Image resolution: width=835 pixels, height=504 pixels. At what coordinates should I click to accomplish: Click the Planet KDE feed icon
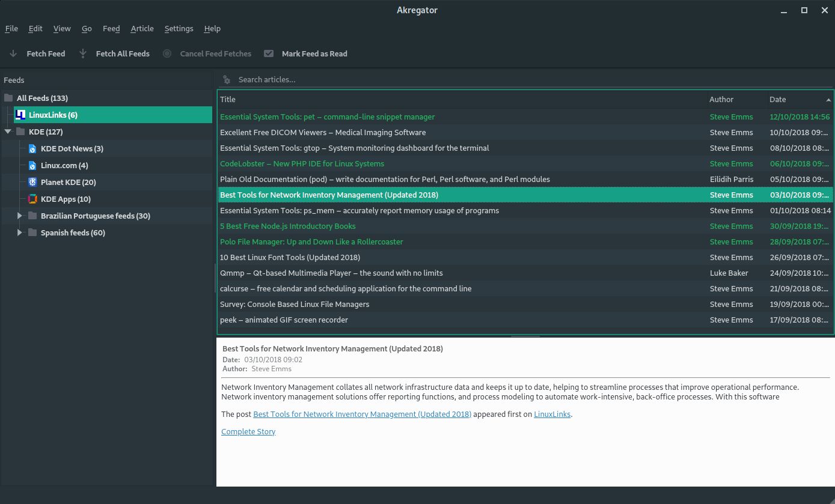click(x=32, y=182)
